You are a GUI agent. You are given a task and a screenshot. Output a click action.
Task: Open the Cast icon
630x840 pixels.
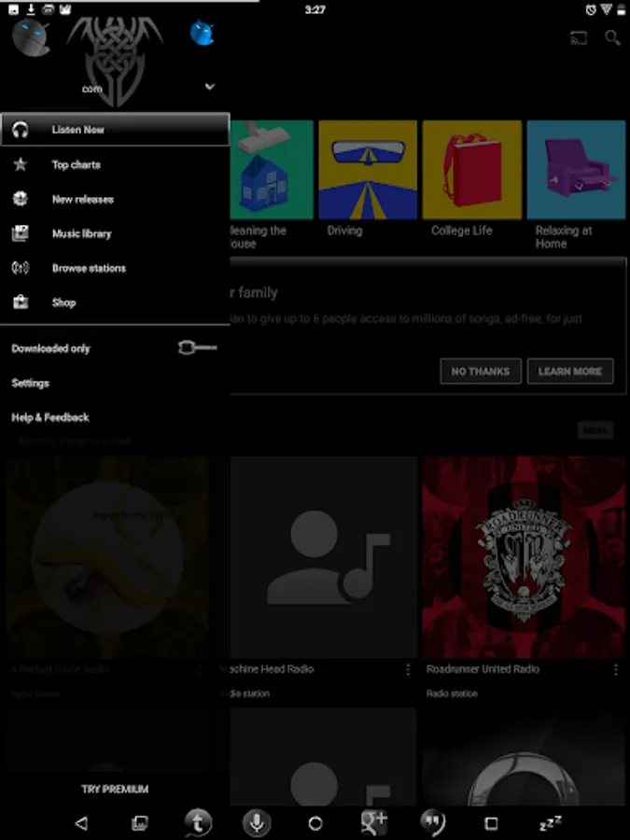point(579,38)
